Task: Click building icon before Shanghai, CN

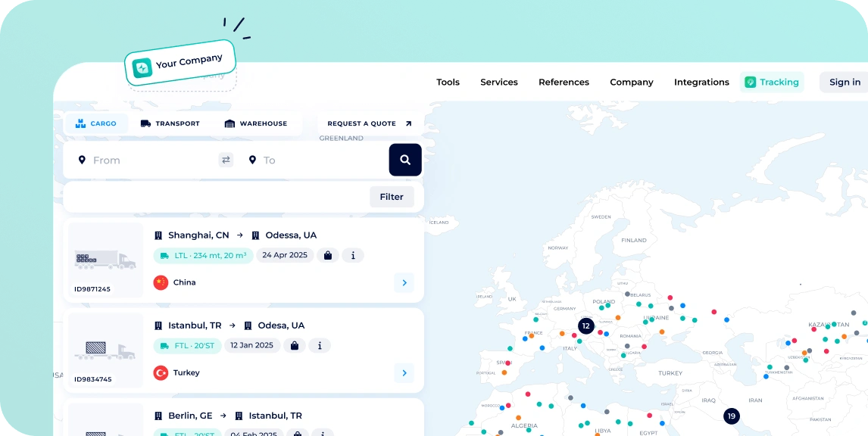Action: point(158,235)
